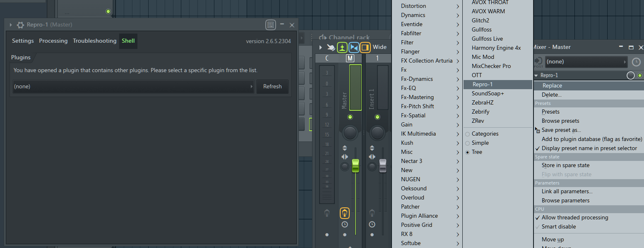Open the (none) plugin dropdown in Shell tab
Viewport: 644px width, 248px height.
pos(133,87)
